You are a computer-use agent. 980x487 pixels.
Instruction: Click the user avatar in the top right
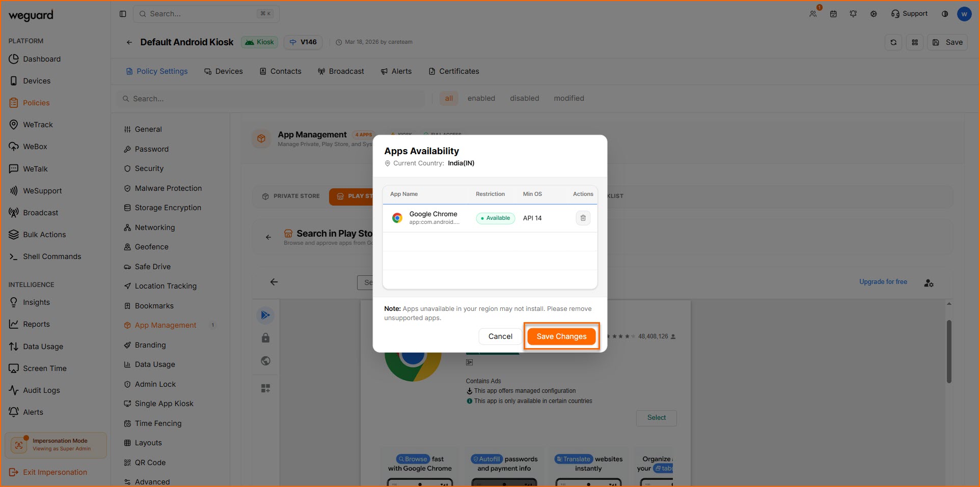tap(964, 14)
